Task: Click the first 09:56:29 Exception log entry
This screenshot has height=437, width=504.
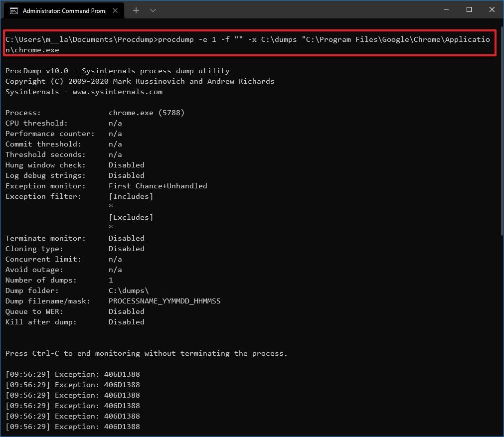Action: (72, 374)
